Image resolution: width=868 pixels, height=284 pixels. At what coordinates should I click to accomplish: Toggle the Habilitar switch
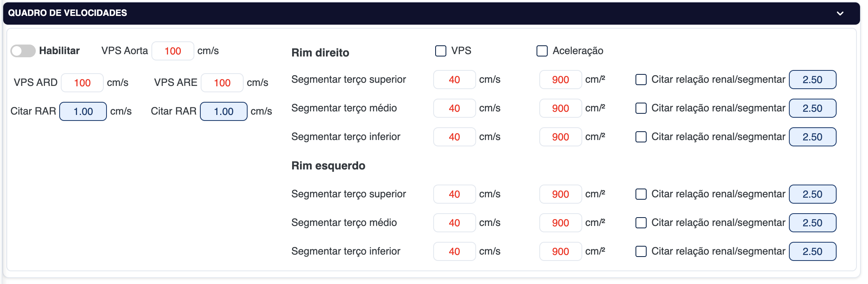click(23, 51)
